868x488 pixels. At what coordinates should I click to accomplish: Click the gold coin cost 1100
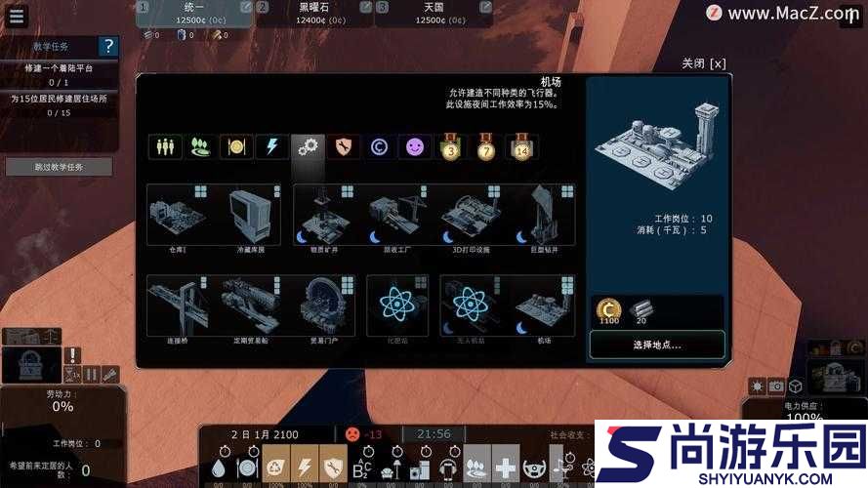point(609,311)
